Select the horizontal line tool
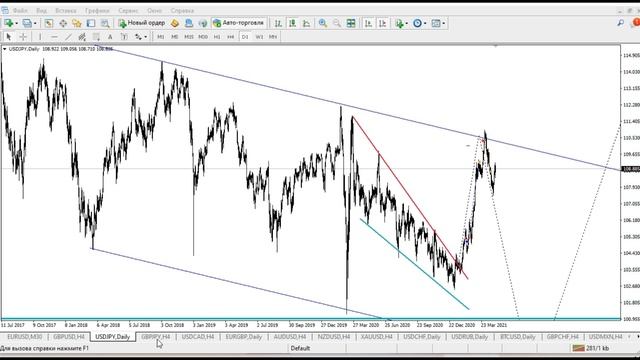640x360 pixels. click(x=54, y=37)
